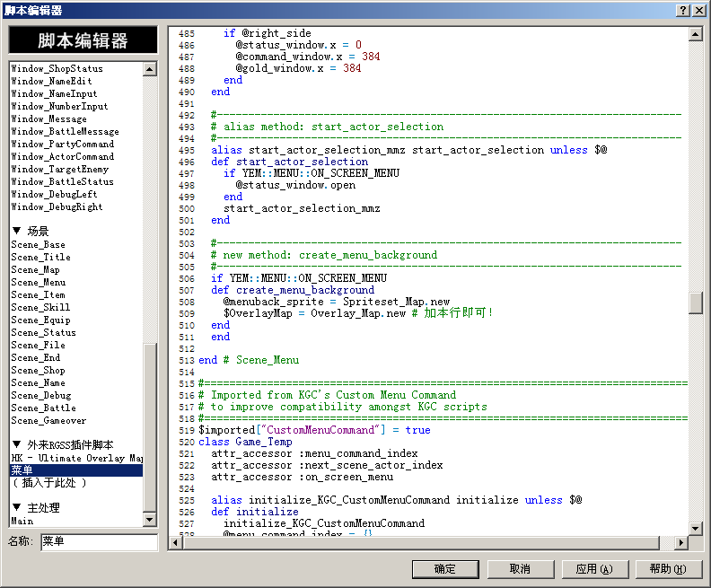This screenshot has height=588, width=711.
Task: Click code editor vertical scrollbar thumb
Action: (696, 303)
